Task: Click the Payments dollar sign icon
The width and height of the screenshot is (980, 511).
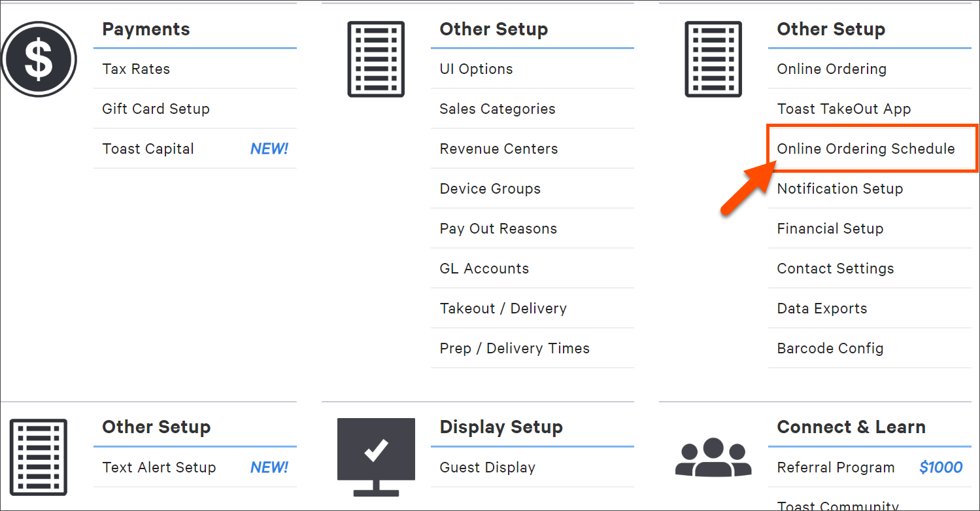Action: pos(39,59)
